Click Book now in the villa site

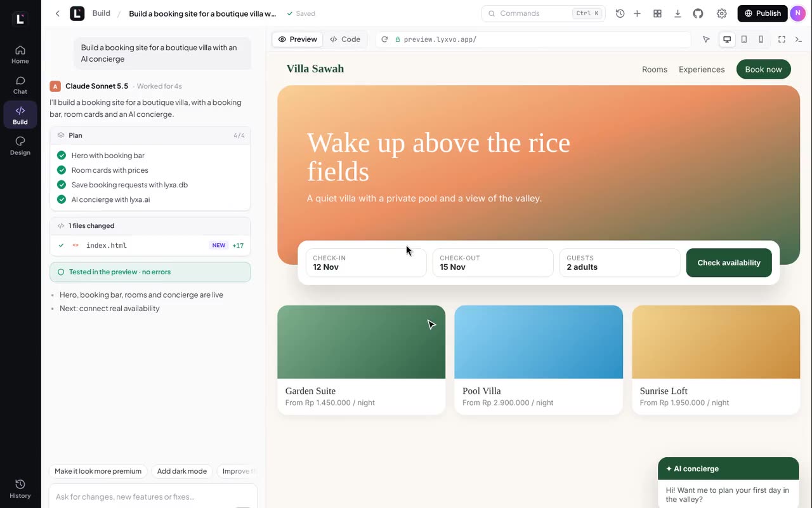pos(763,69)
